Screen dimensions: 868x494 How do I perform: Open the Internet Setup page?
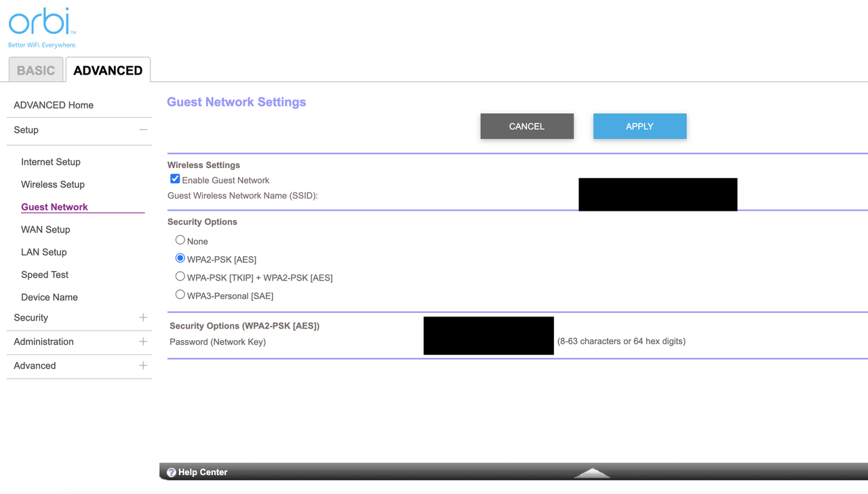click(x=51, y=162)
